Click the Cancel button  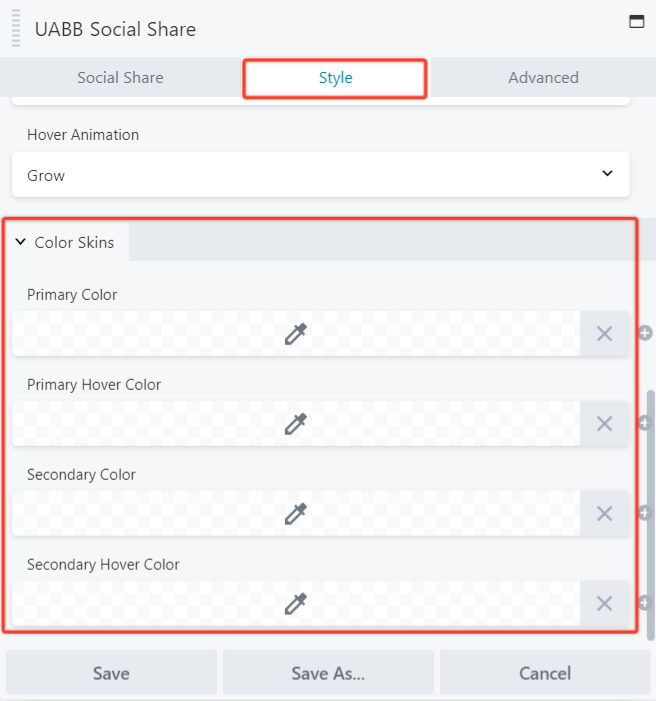click(x=545, y=673)
